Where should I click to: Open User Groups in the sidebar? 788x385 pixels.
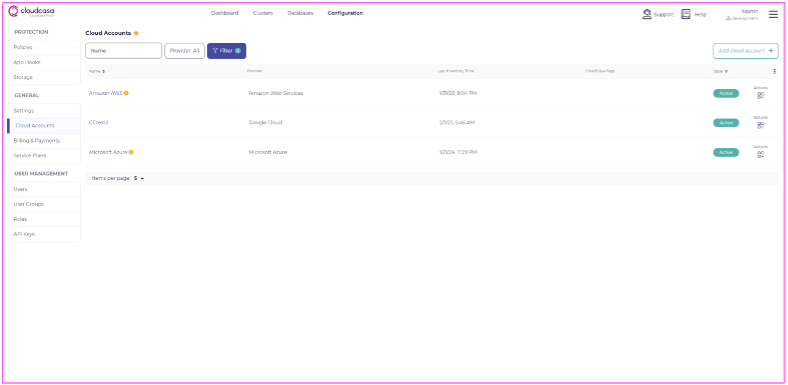(44, 204)
